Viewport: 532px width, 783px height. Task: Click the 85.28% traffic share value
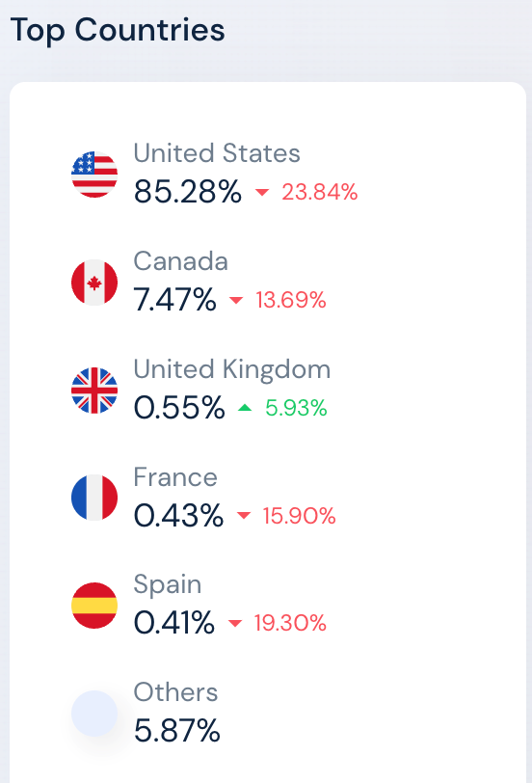(x=188, y=192)
